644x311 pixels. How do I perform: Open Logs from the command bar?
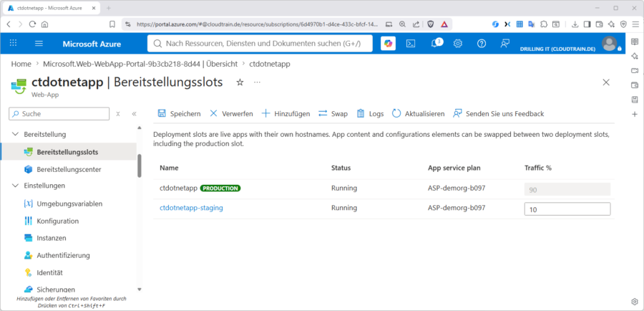click(x=370, y=113)
